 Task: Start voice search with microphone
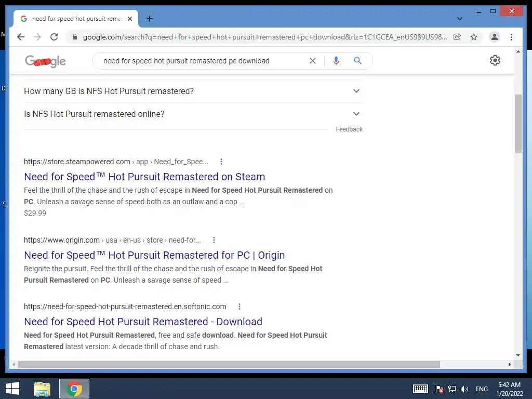pos(336,61)
